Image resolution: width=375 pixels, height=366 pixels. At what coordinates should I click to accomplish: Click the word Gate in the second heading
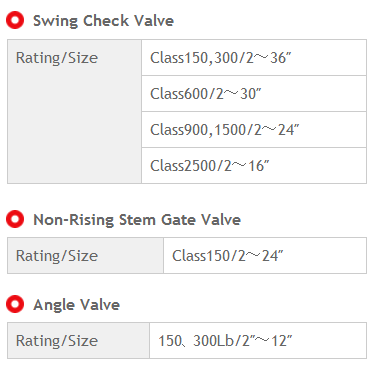pyautogui.click(x=178, y=220)
